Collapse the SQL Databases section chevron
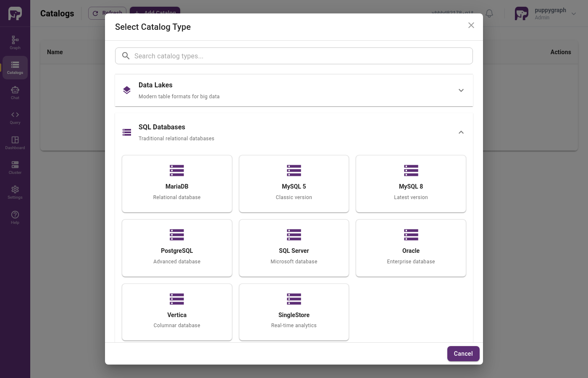 pyautogui.click(x=461, y=132)
